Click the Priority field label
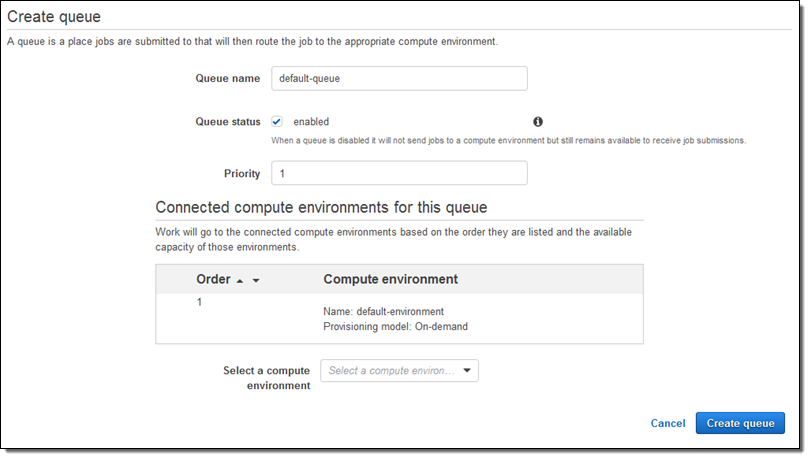The width and height of the screenshot is (810, 459). coord(242,173)
